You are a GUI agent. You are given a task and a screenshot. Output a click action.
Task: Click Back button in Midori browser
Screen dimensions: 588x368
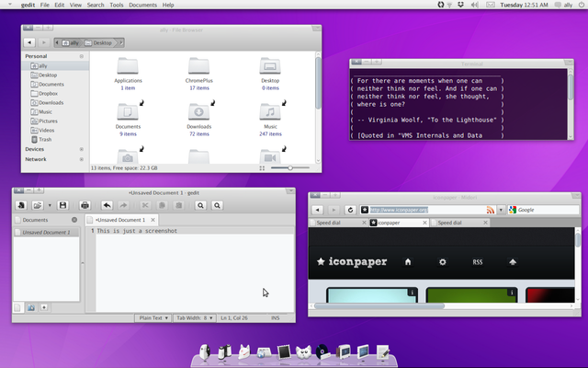coord(318,210)
